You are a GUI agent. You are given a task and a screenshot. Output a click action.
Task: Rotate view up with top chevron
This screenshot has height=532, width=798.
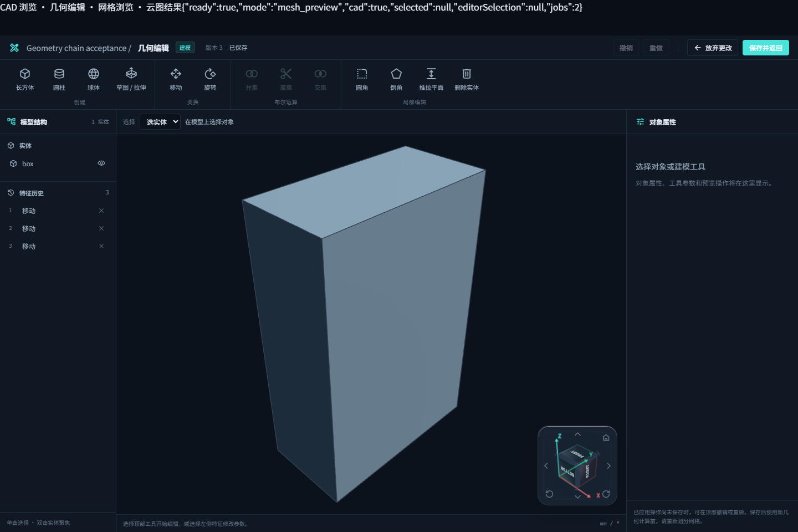577,434
